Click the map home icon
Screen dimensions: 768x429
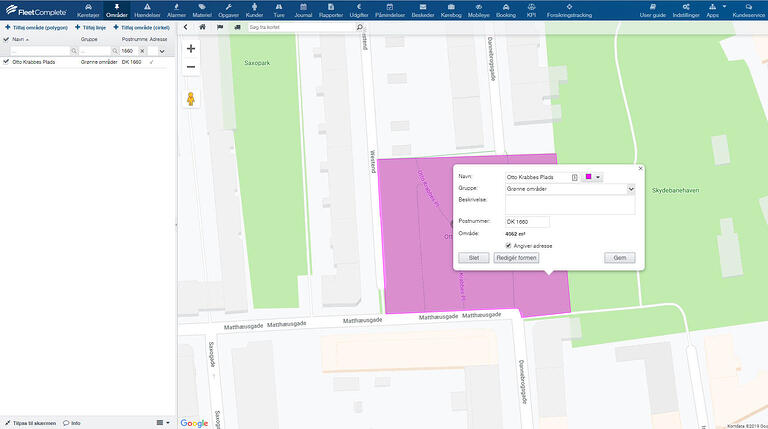tap(202, 27)
